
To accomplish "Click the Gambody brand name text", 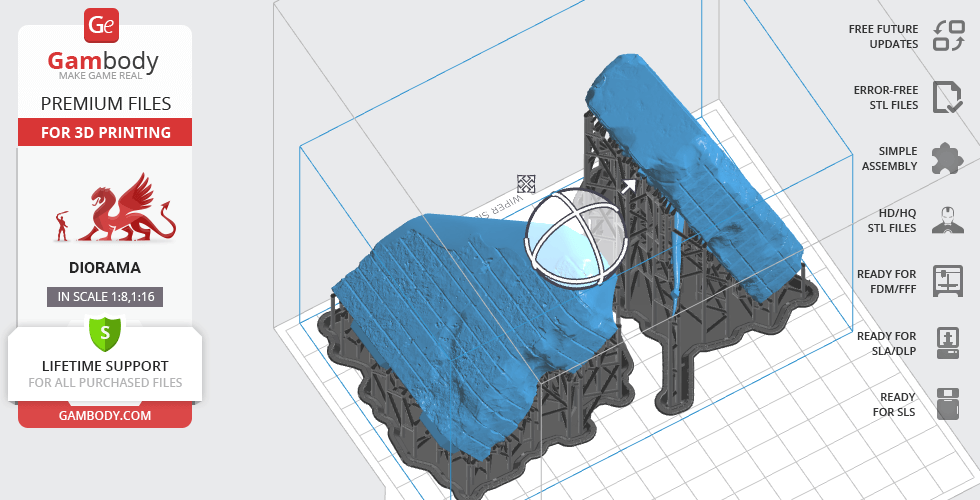I will pos(104,62).
